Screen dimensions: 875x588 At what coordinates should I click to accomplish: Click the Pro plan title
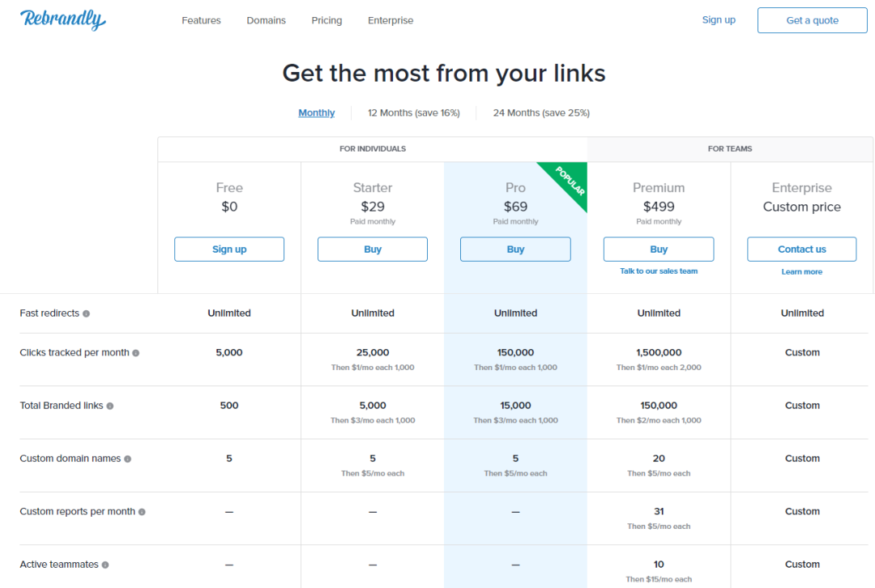515,187
